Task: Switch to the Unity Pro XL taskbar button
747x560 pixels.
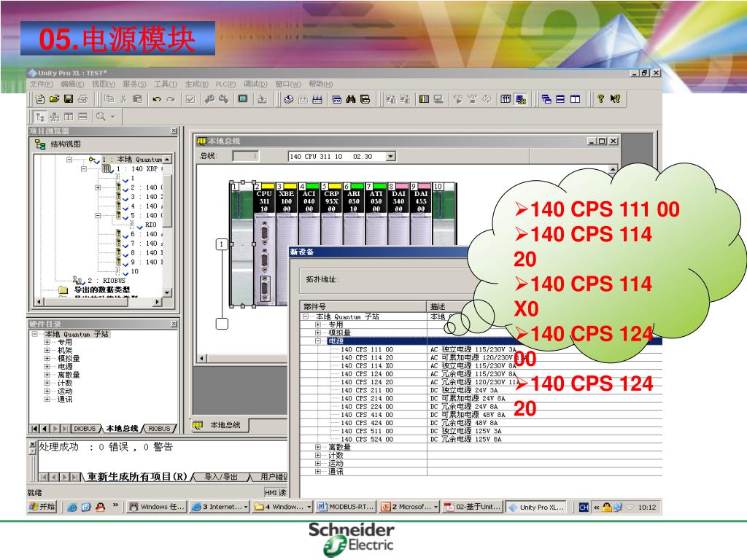Action: [536, 507]
